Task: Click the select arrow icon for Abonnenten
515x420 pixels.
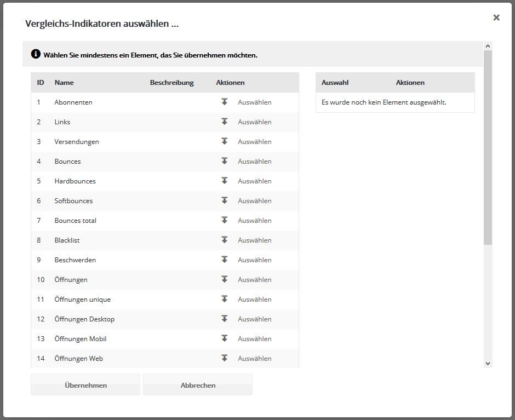Action: [x=224, y=102]
